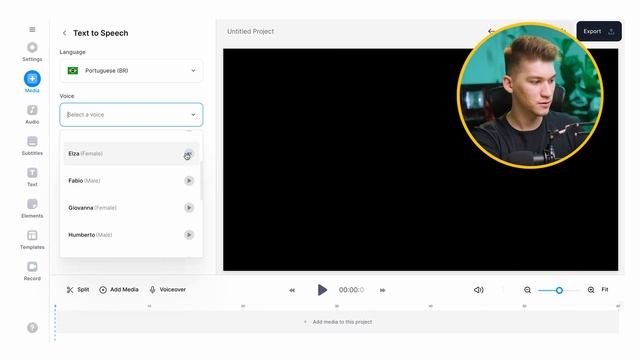Click Add media to this project
This screenshot has width=640, height=360.
coord(338,322)
